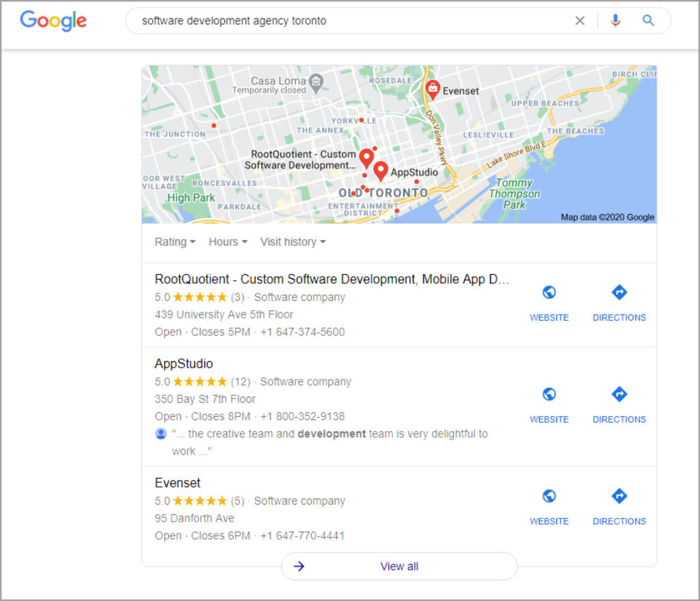
Task: Open AppStudio website globe icon
Action: [549, 395]
